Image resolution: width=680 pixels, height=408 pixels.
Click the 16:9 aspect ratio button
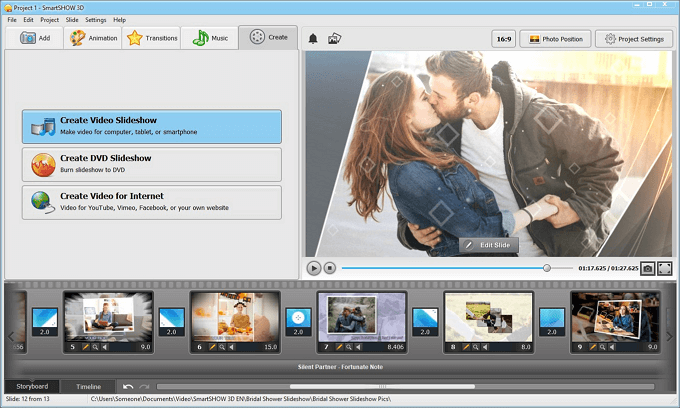coord(503,39)
